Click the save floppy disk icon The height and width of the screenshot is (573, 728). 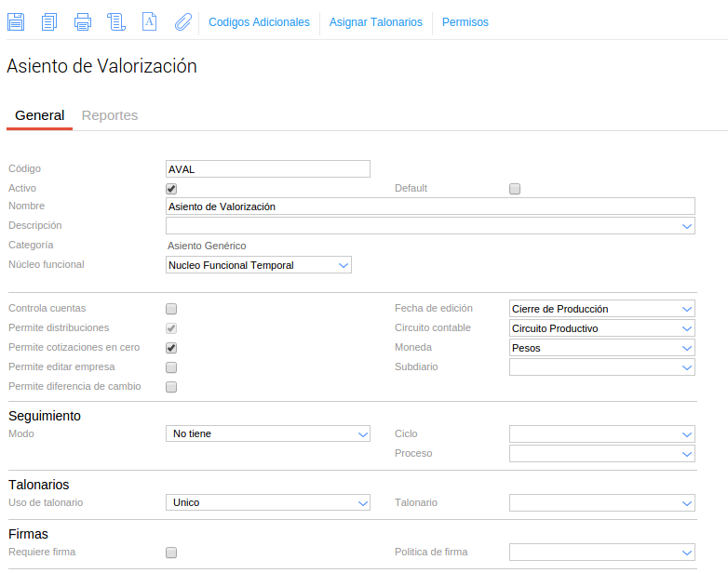(x=16, y=21)
